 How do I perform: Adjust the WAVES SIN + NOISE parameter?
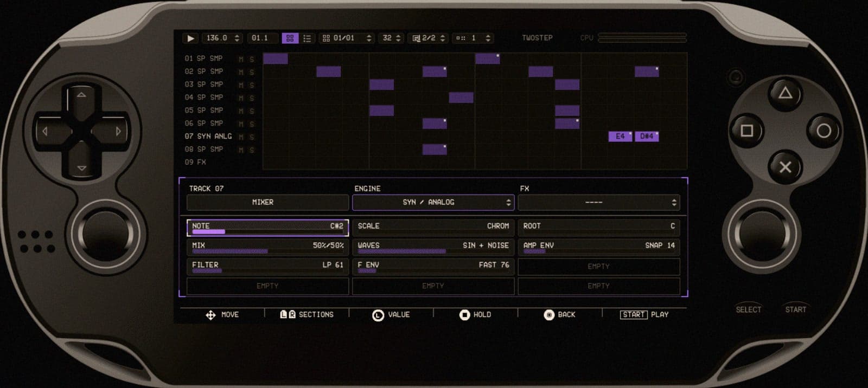433,247
